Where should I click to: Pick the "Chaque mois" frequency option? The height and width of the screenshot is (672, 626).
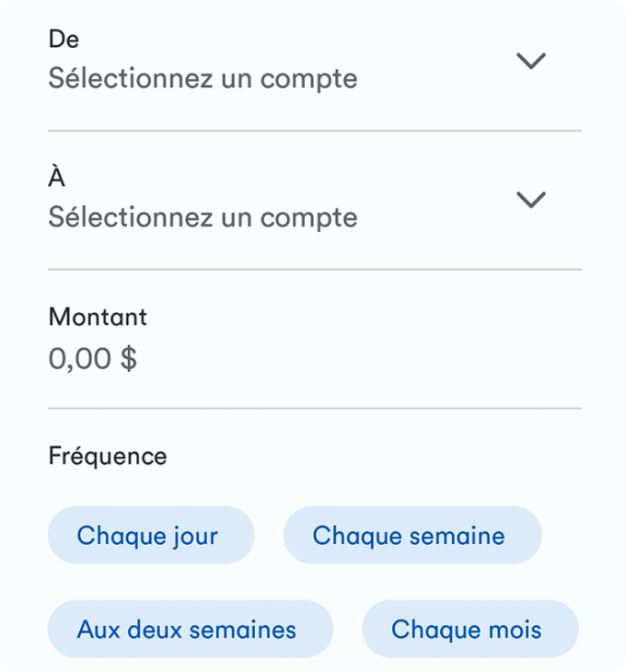(x=470, y=629)
